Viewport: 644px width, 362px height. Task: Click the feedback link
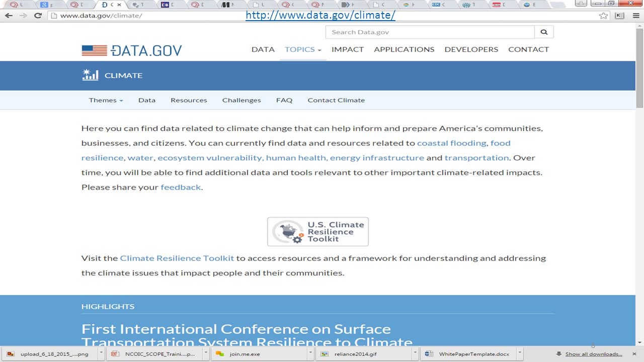pyautogui.click(x=181, y=187)
